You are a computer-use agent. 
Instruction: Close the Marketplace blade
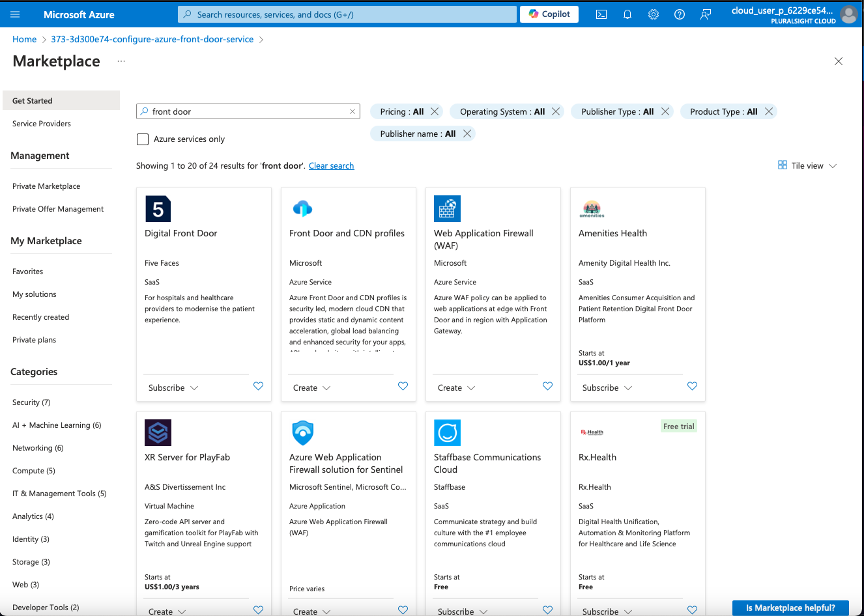(839, 61)
